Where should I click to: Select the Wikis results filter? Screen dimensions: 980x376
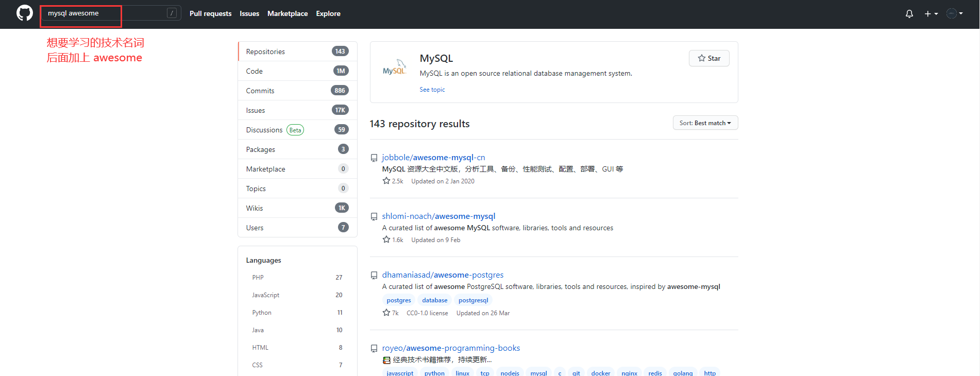click(x=297, y=208)
